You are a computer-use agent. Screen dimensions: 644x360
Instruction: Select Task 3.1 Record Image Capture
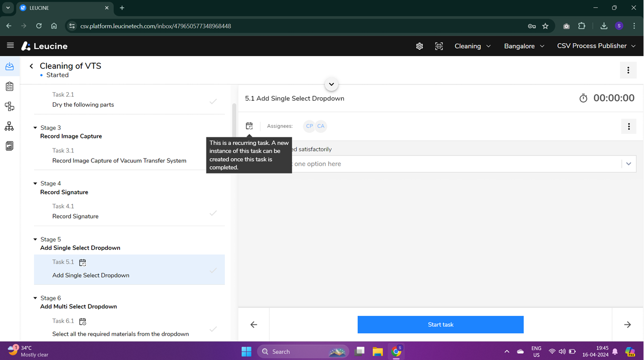pyautogui.click(x=130, y=156)
